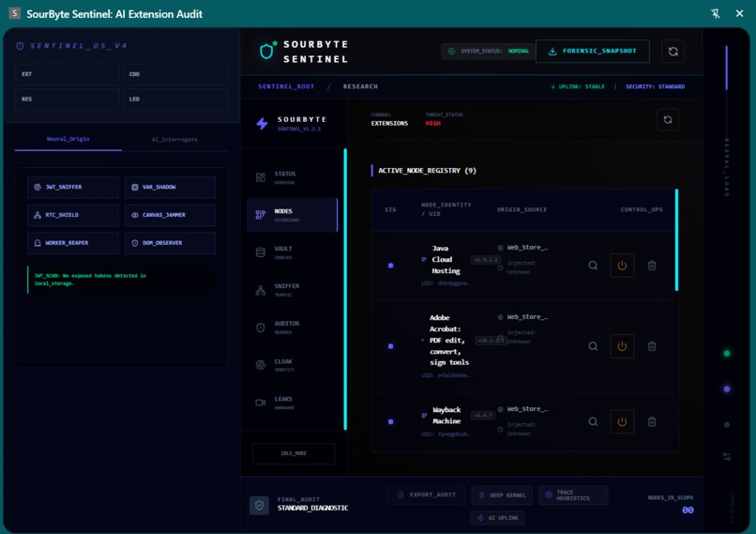Image resolution: width=756 pixels, height=534 pixels.
Task: Activate the DOM_OBSERVER tool
Action: 170,243
